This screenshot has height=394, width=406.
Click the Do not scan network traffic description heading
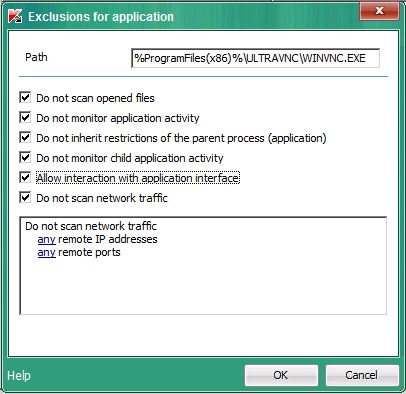click(x=91, y=226)
